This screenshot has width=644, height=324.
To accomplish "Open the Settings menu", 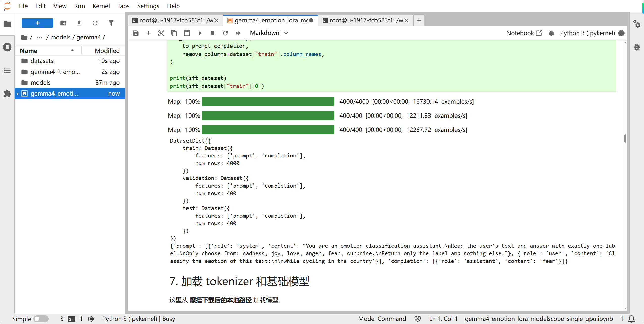I will (148, 6).
